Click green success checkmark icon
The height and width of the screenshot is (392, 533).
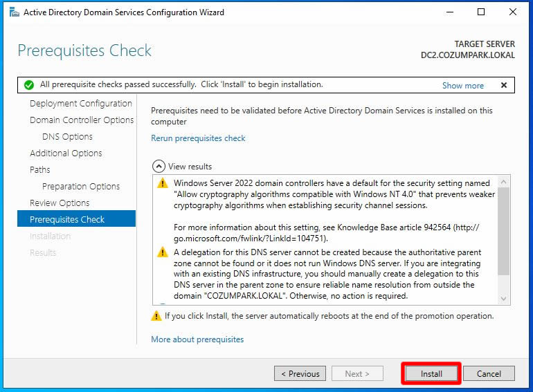pyautogui.click(x=28, y=85)
